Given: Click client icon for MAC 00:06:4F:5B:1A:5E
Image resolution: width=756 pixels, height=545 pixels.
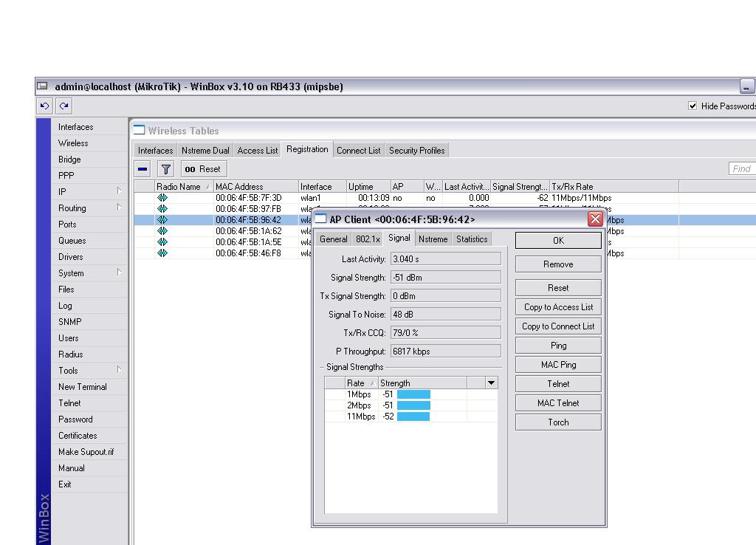Looking at the screenshot, I should point(162,242).
